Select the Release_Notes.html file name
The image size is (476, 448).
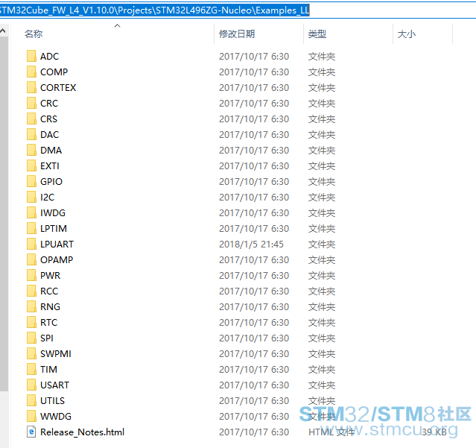click(x=82, y=432)
